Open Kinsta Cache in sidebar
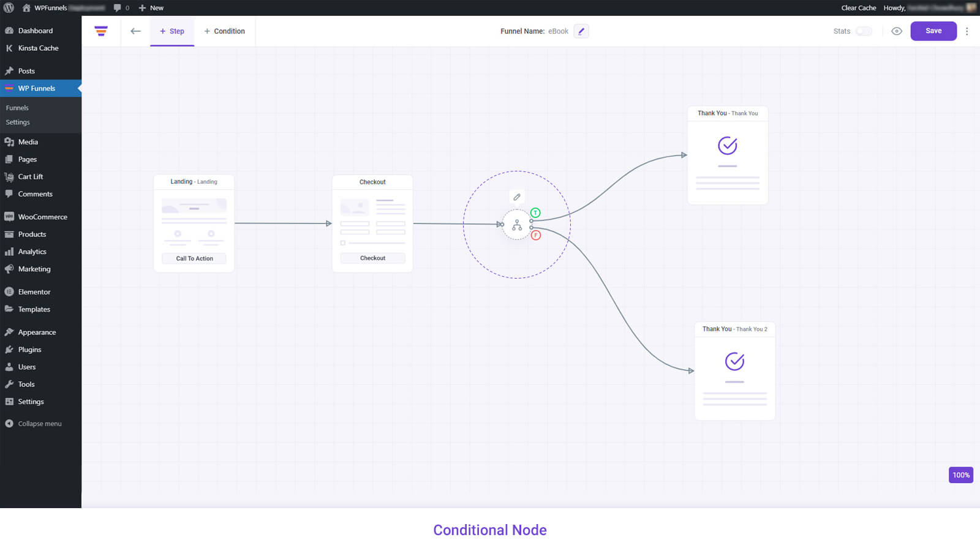Screen dimensions: 980x551 [40, 48]
